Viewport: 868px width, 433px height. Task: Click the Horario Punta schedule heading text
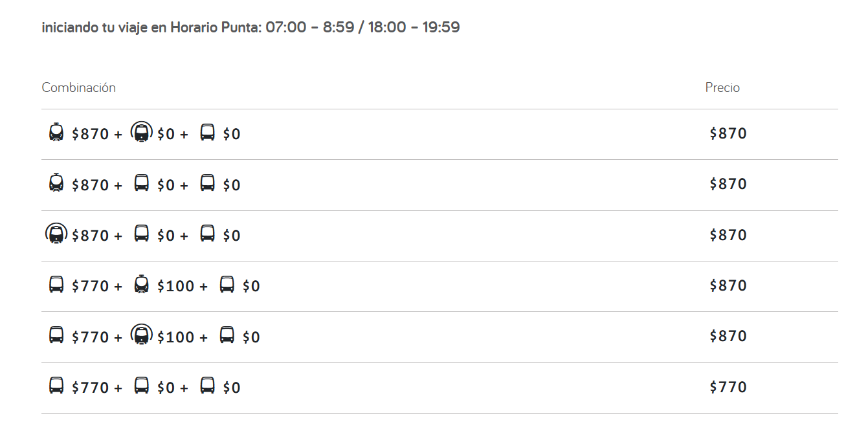pyautogui.click(x=251, y=27)
